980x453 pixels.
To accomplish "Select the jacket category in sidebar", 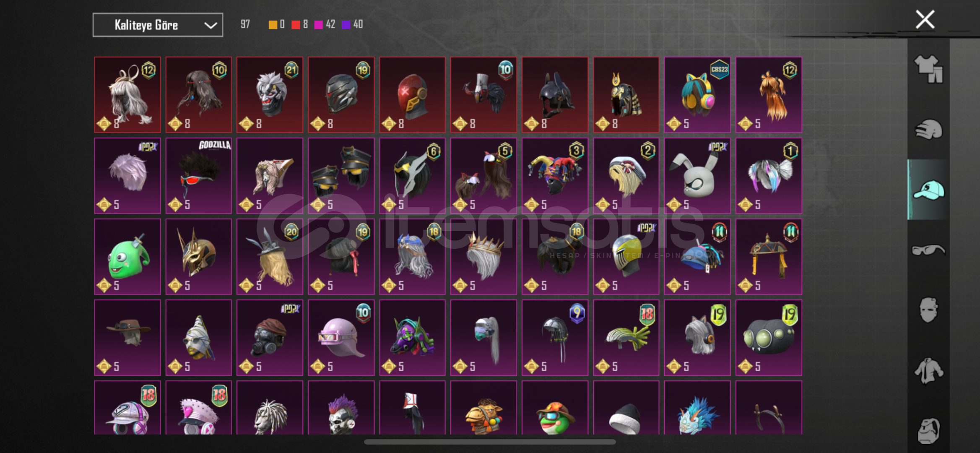I will (928, 371).
